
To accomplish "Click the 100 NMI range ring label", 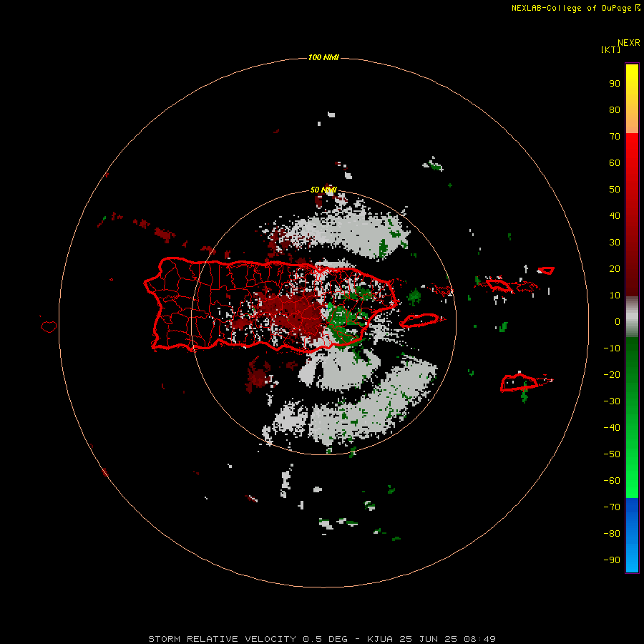I will click(323, 57).
